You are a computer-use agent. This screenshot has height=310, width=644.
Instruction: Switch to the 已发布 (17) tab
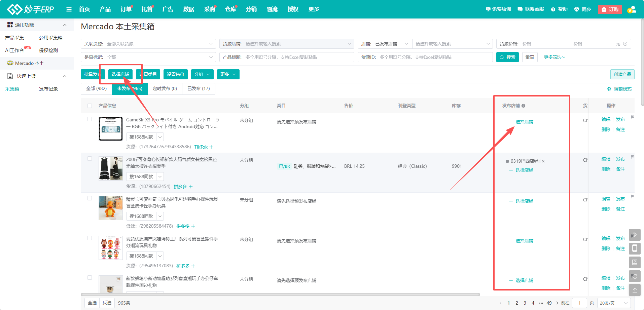tap(199, 88)
